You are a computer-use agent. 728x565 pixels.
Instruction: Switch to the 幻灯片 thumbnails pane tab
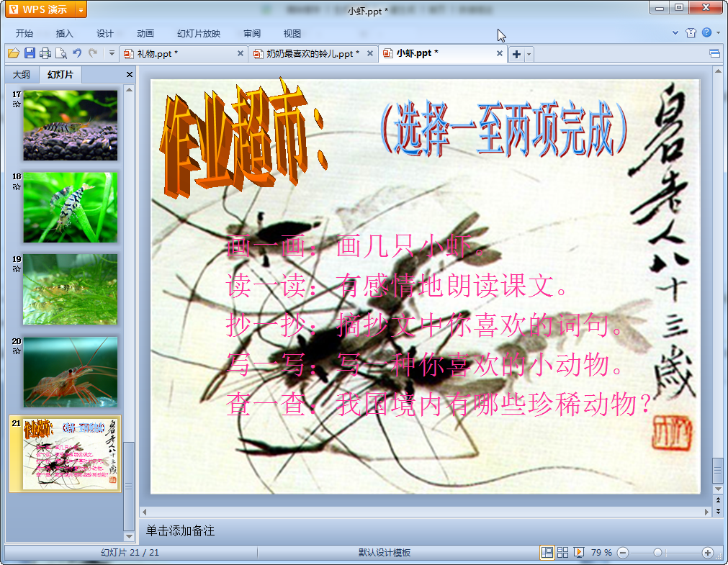(x=60, y=74)
